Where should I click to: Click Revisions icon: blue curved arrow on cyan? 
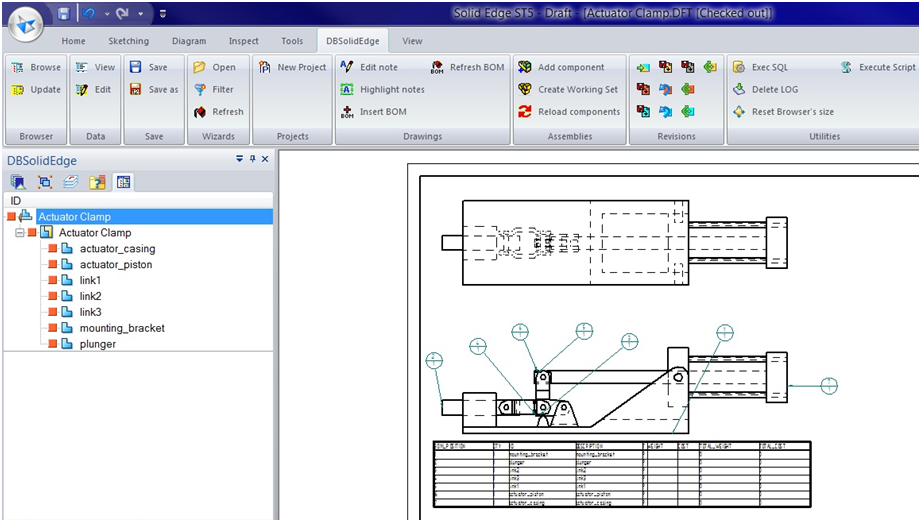665,112
